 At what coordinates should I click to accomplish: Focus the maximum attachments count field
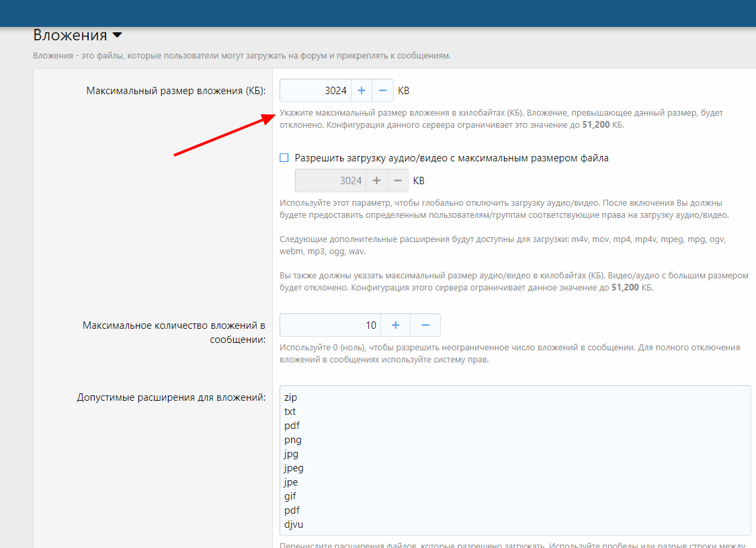click(329, 325)
